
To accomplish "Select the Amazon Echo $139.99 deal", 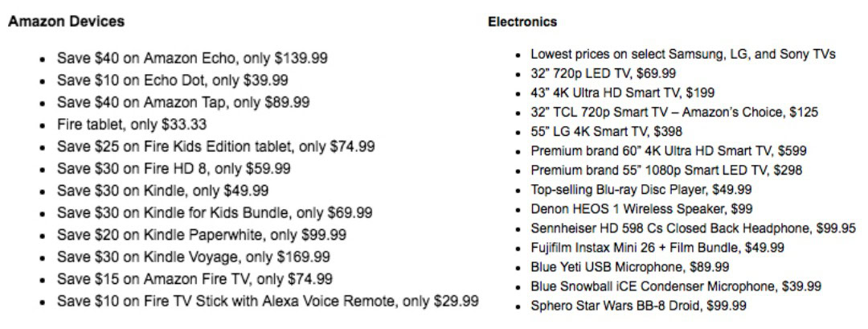I will [192, 59].
